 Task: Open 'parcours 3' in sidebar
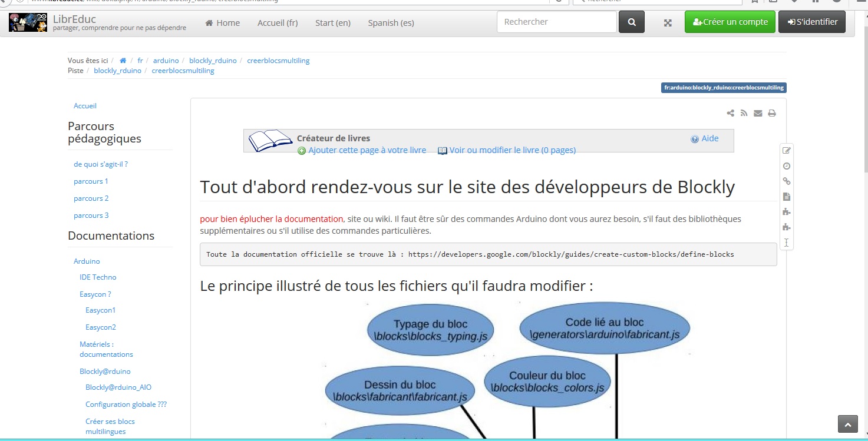pos(91,215)
